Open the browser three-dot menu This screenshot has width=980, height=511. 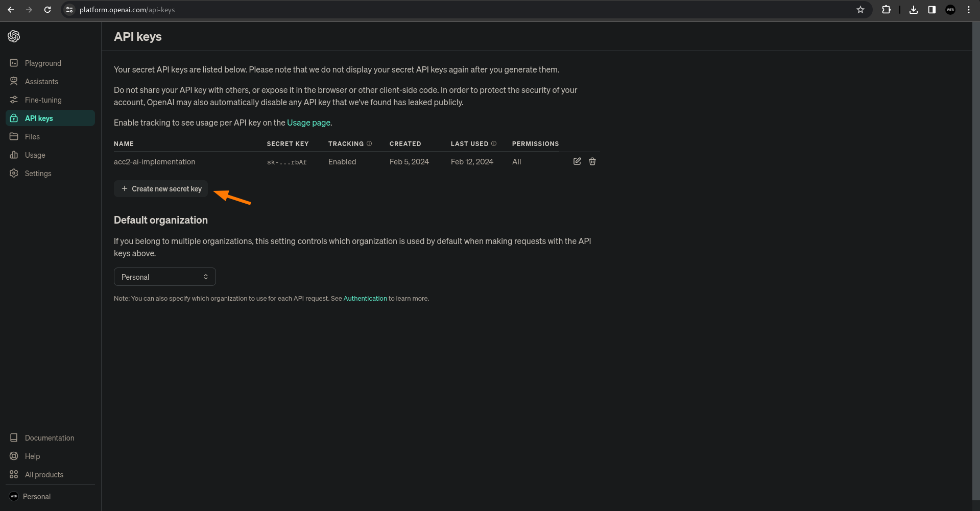(x=969, y=10)
